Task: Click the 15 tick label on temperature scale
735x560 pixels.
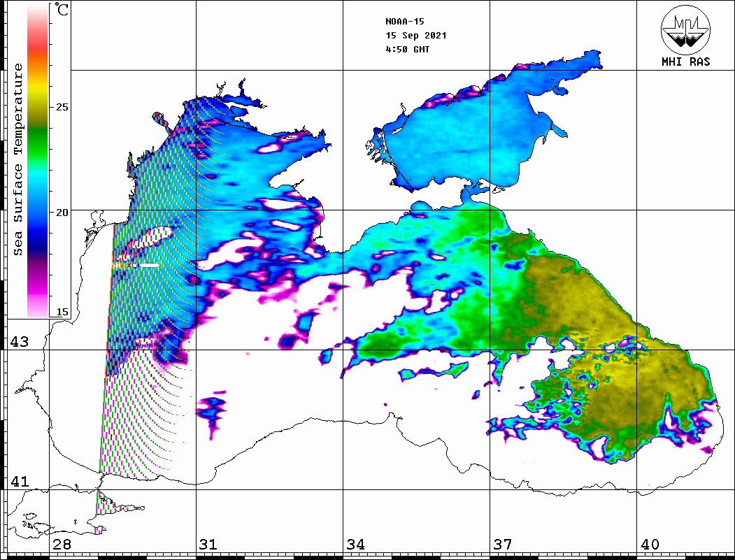Action: (62, 312)
